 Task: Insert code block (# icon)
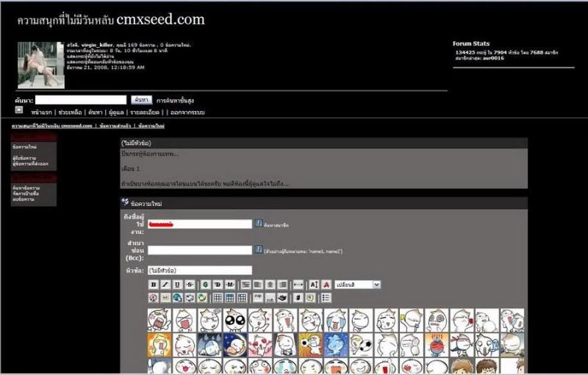[x=298, y=298]
